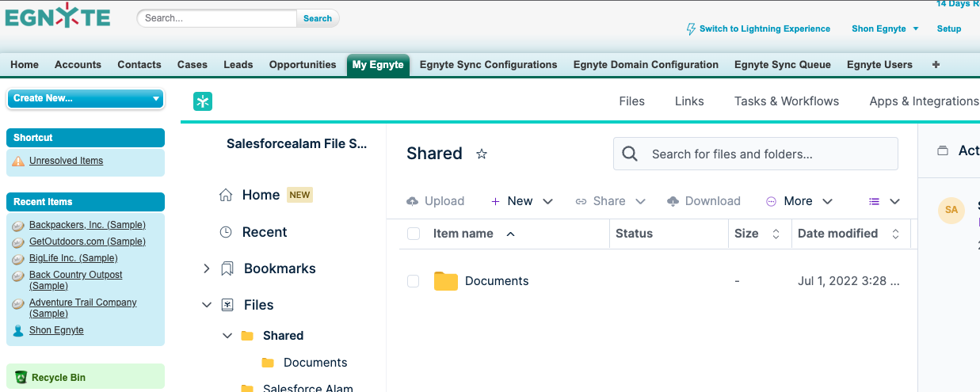Viewport: 980px width, 392px height.
Task: Sort by Date modified column
Action: click(837, 234)
